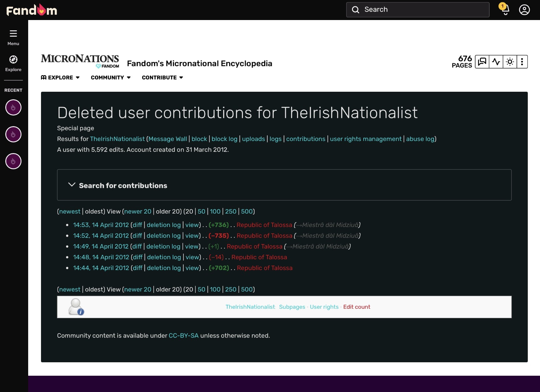Image resolution: width=540 pixels, height=392 pixels.
Task: Click newer 20 in the top pagination
Action: click(x=138, y=212)
